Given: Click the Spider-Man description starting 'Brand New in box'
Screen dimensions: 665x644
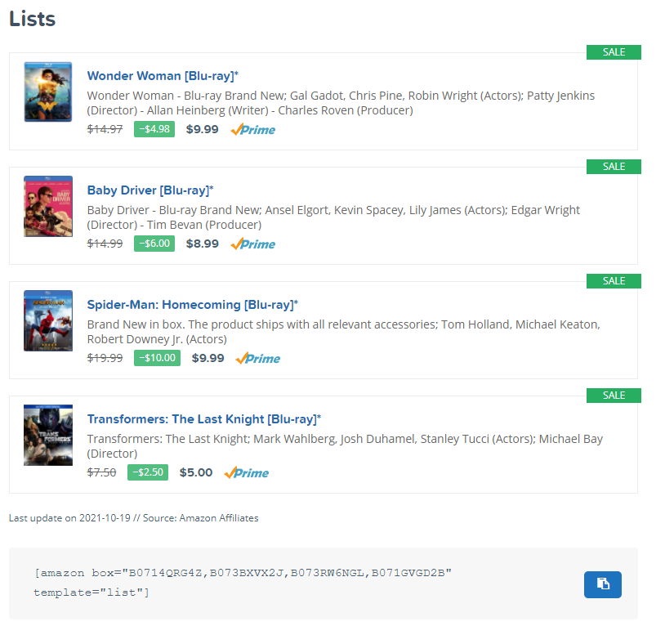Looking at the screenshot, I should (x=344, y=332).
